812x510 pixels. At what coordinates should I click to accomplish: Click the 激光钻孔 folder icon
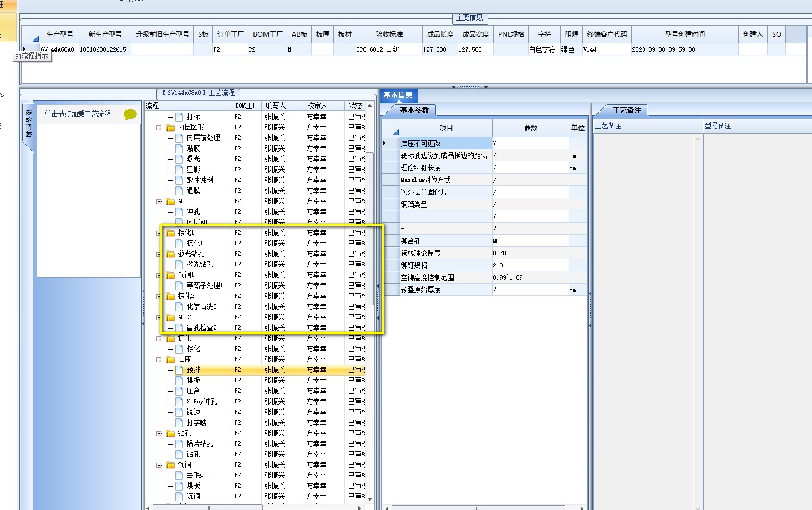point(171,254)
